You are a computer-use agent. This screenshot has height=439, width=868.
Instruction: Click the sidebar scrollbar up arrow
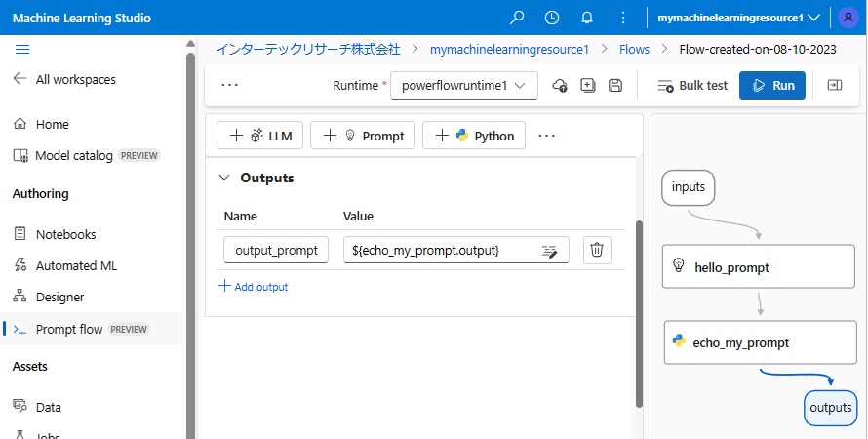190,44
